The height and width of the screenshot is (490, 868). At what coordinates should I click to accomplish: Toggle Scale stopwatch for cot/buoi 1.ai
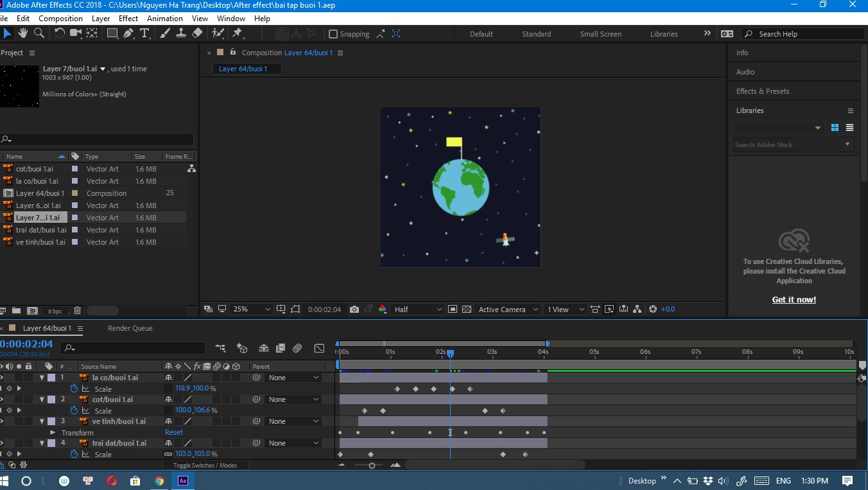[74, 410]
